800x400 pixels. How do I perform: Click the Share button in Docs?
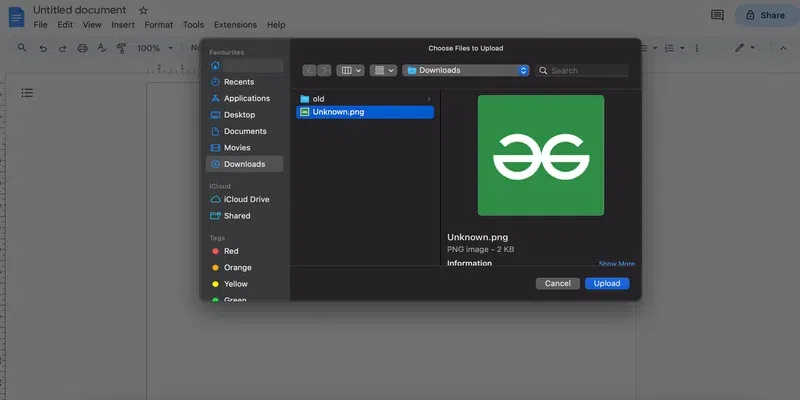click(766, 15)
